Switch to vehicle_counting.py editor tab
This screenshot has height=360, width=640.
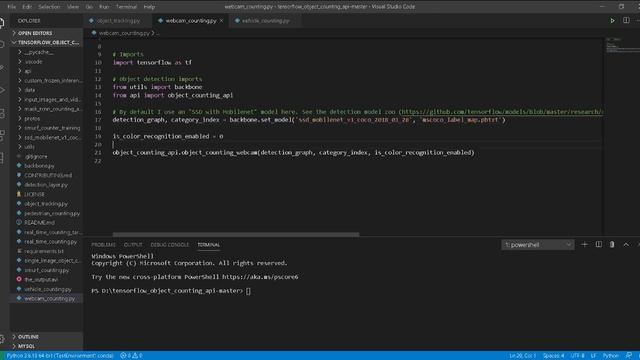(x=266, y=20)
